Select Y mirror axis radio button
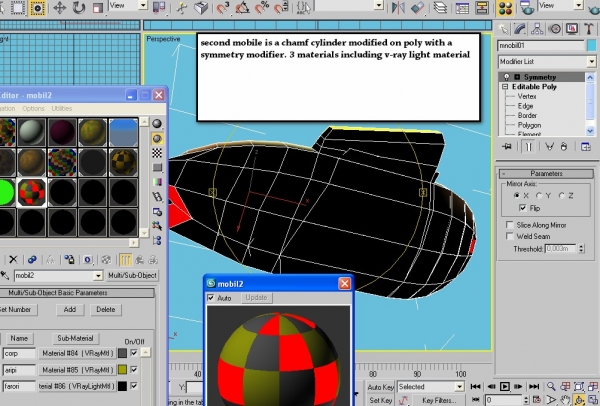600x406 pixels. click(x=539, y=196)
